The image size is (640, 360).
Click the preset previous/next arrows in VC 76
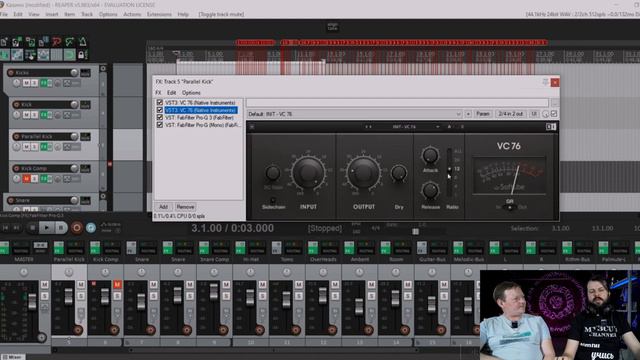pyautogui.click(x=368, y=127)
